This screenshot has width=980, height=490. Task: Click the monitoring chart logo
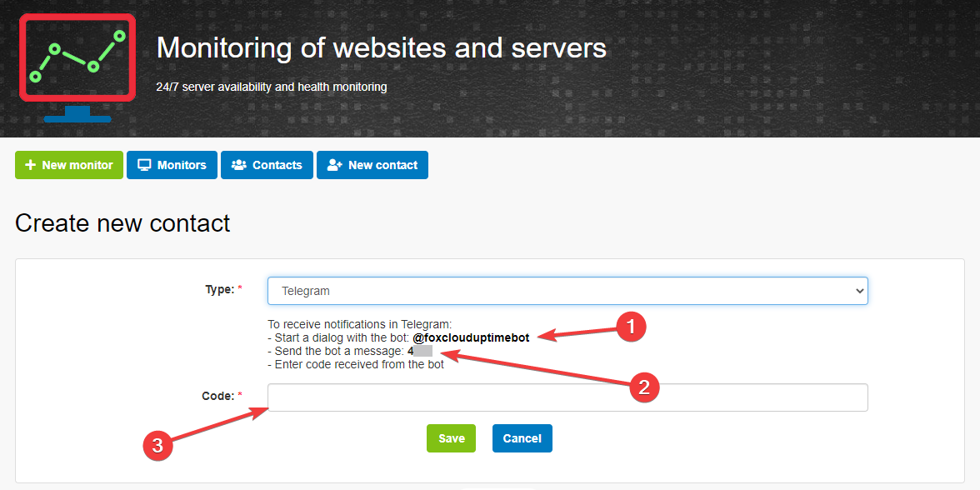(x=77, y=68)
